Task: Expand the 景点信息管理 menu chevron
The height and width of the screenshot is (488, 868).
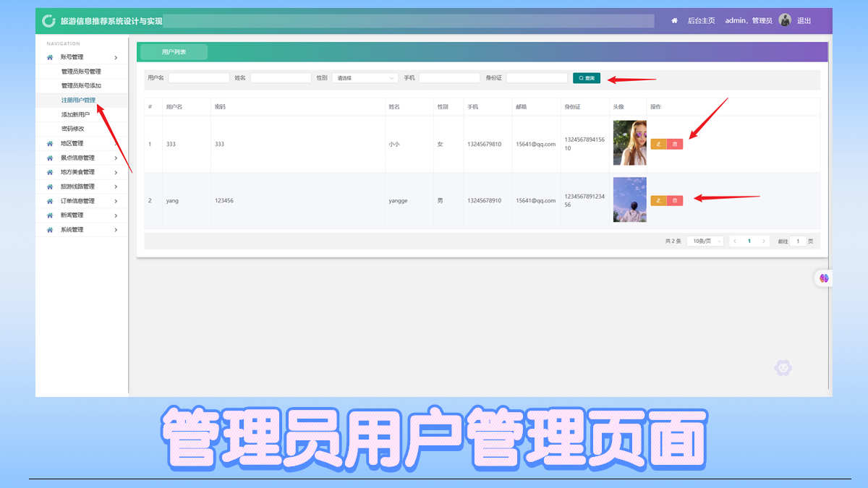Action: click(116, 158)
